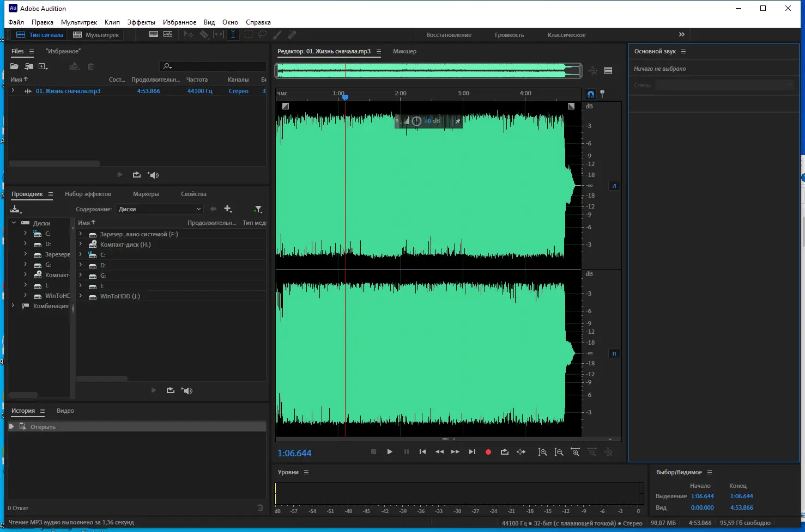Select the Восстановление workspace
The width and height of the screenshot is (805, 532).
click(x=449, y=35)
